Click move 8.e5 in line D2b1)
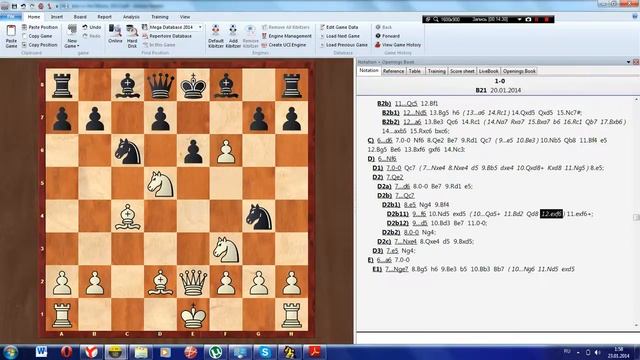This screenshot has height=360, width=640. [x=409, y=204]
